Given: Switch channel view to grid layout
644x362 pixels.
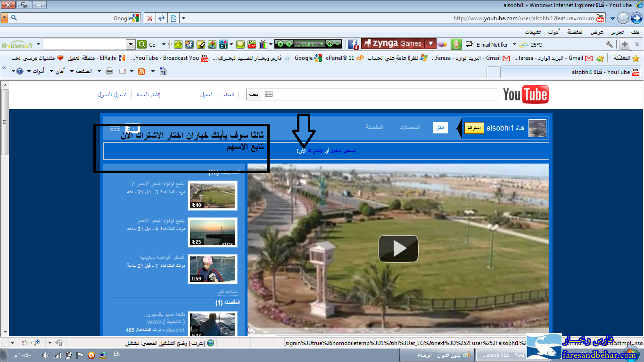Looking at the screenshot, I should coord(115,128).
